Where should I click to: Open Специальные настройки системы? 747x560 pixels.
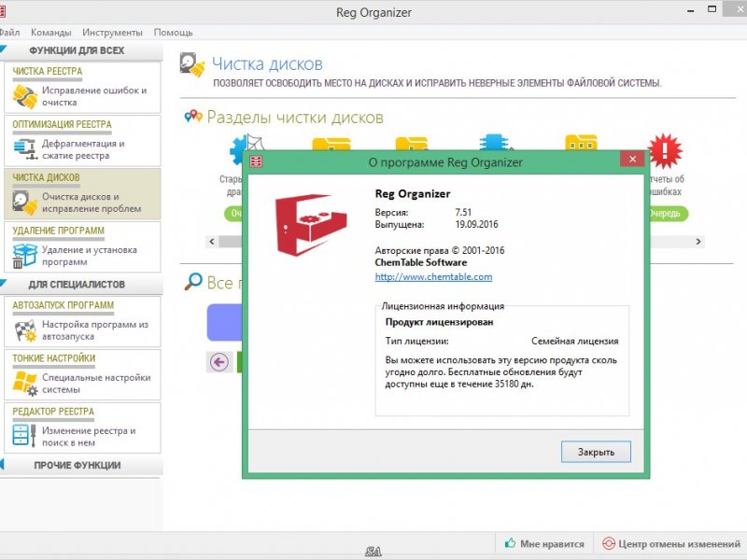tap(96, 384)
